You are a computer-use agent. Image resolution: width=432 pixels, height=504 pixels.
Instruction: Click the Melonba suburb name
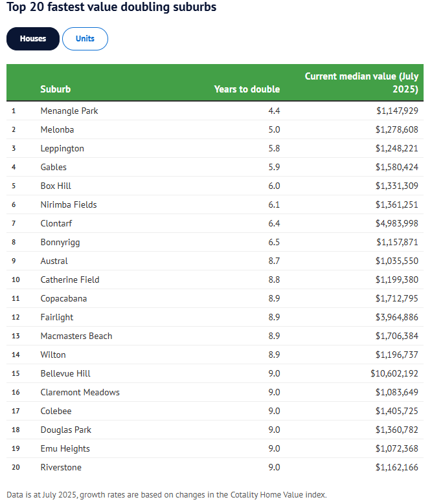tap(57, 129)
